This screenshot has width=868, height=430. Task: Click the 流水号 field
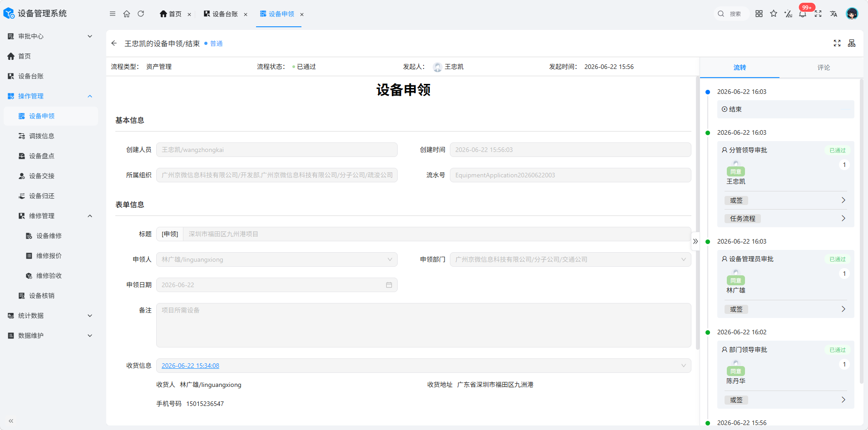571,175
